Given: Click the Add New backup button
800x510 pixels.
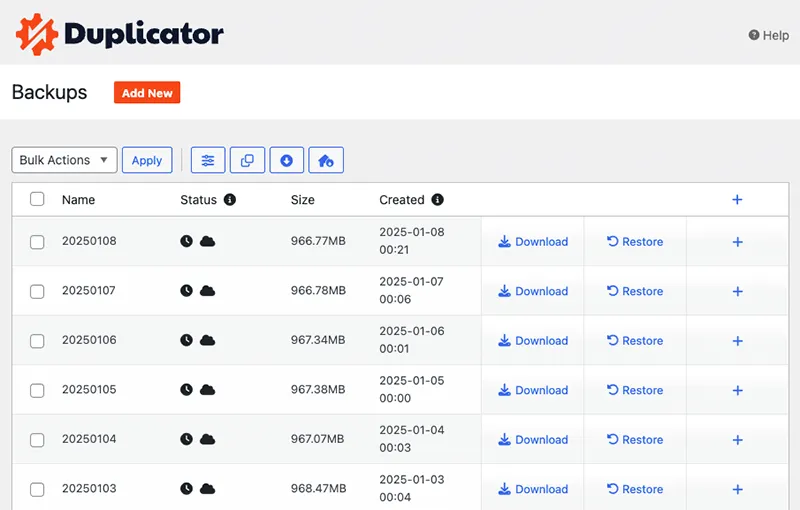Looking at the screenshot, I should coord(147,93).
